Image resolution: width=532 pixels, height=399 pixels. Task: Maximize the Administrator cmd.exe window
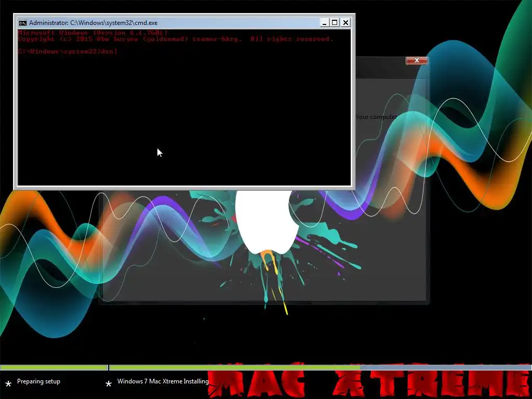coord(335,23)
